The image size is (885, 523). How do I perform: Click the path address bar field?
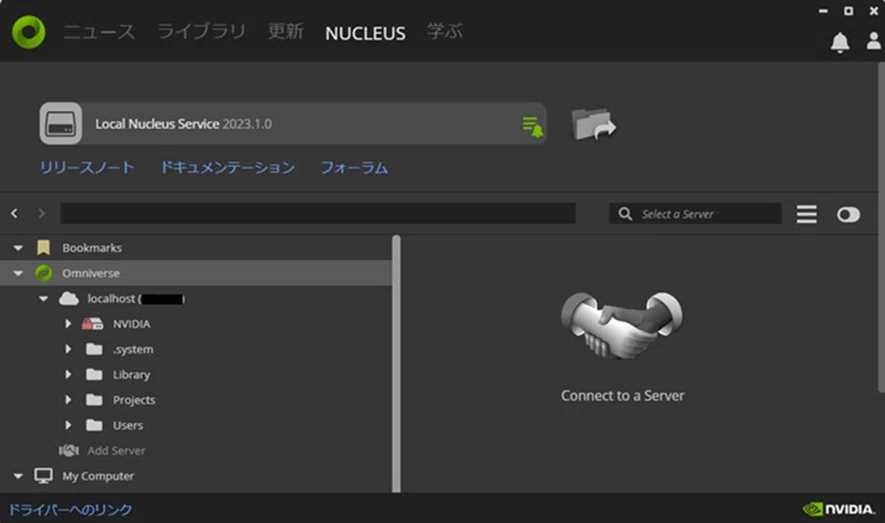[318, 213]
